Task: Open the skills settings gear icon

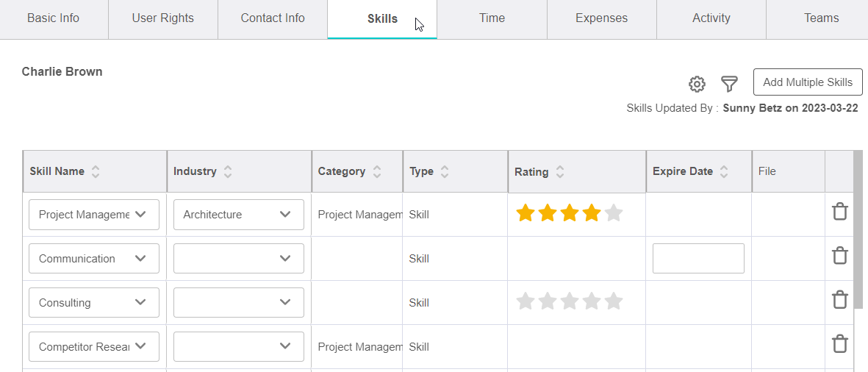Action: (697, 84)
